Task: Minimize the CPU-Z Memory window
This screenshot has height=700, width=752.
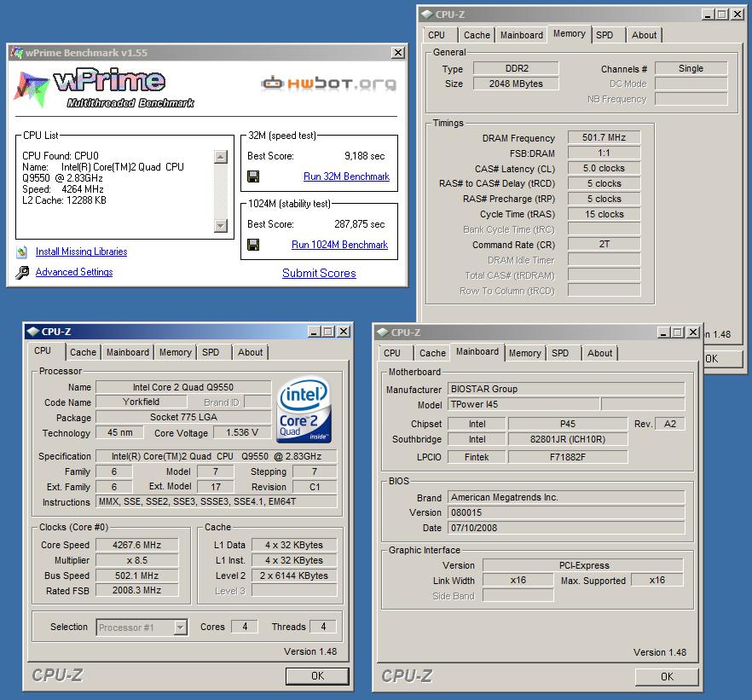Action: point(708,14)
